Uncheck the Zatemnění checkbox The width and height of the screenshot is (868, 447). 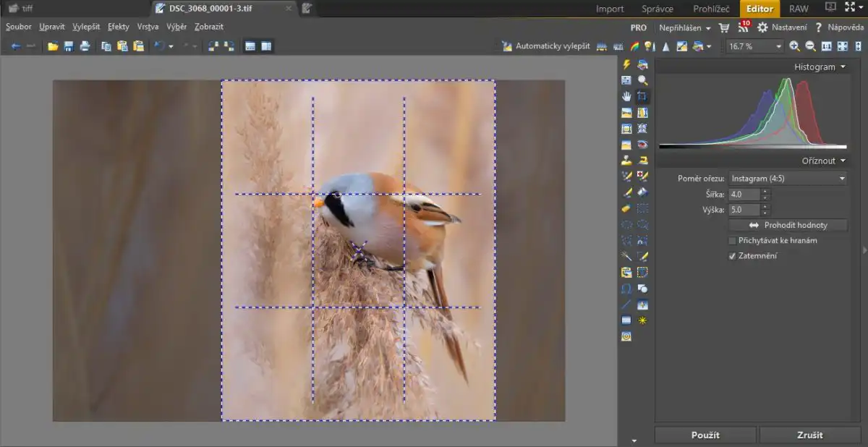733,256
